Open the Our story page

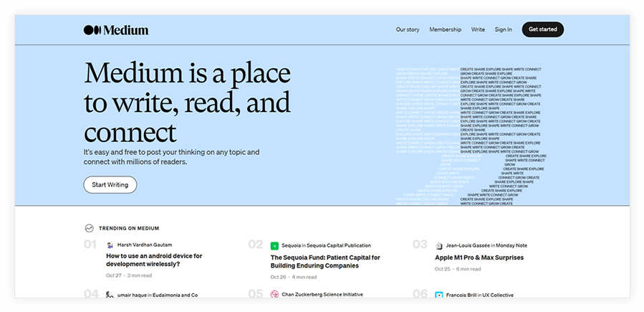point(408,29)
